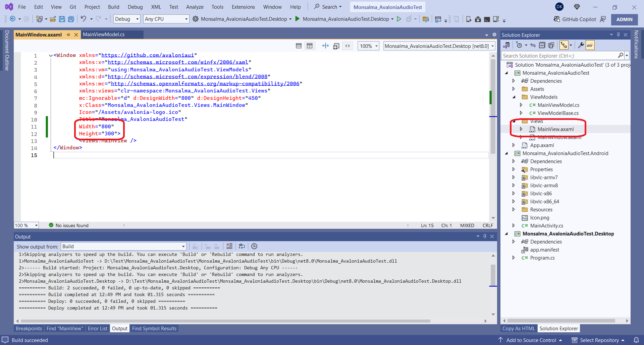Viewport: 644px width, 345px height.
Task: Click Add to Source Control button
Action: pyautogui.click(x=531, y=340)
